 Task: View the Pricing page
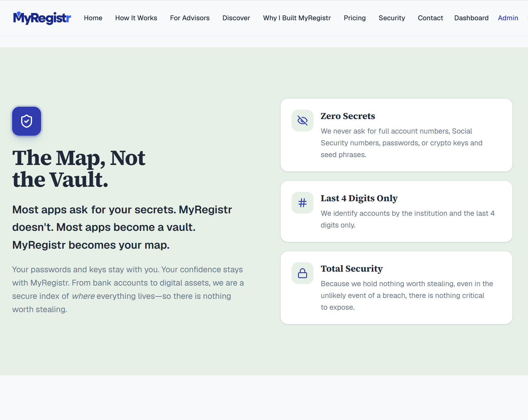click(x=355, y=18)
